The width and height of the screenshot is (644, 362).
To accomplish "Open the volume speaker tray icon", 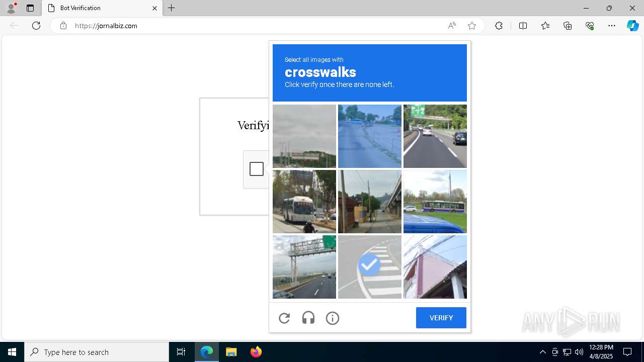I will click(579, 352).
